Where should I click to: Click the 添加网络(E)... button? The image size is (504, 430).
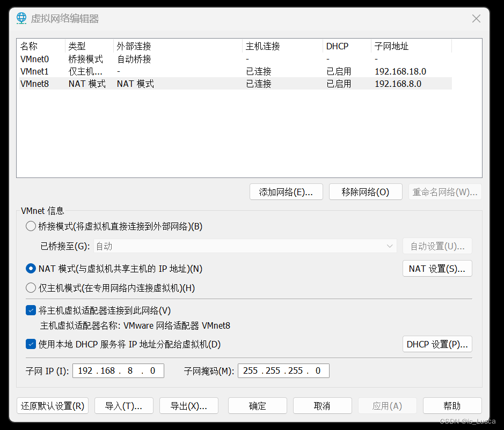tap(286, 192)
